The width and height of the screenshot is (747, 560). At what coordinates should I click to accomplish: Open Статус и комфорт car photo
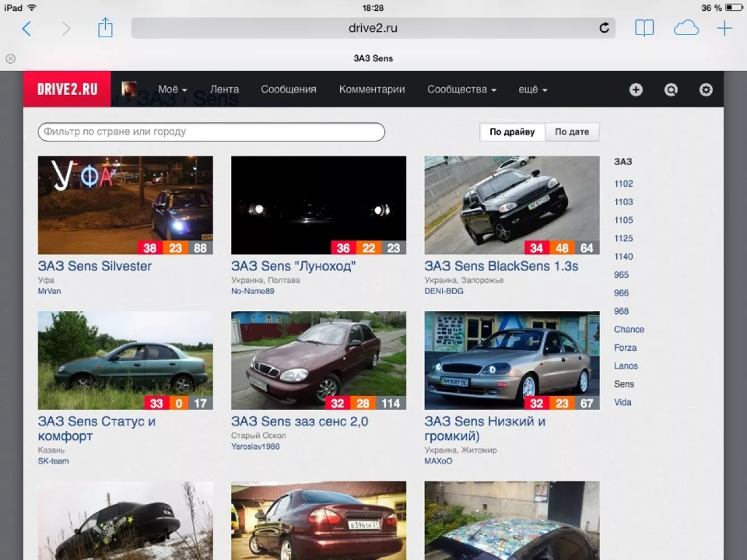point(125,360)
